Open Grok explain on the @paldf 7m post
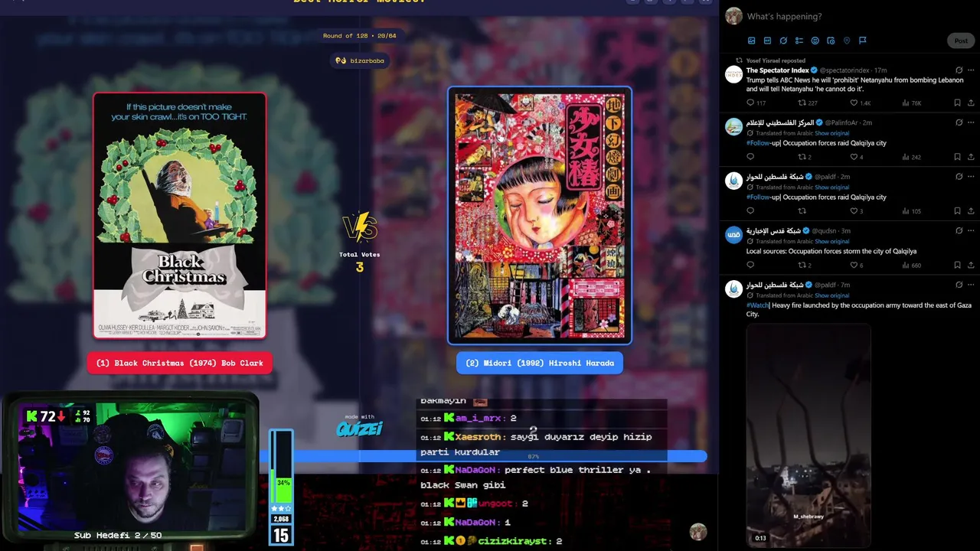 tap(959, 285)
